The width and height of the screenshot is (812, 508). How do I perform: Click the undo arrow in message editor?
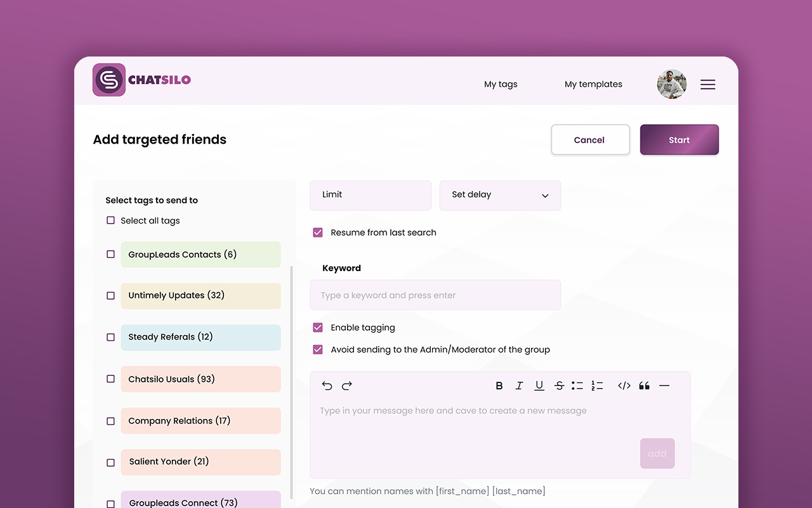(327, 385)
